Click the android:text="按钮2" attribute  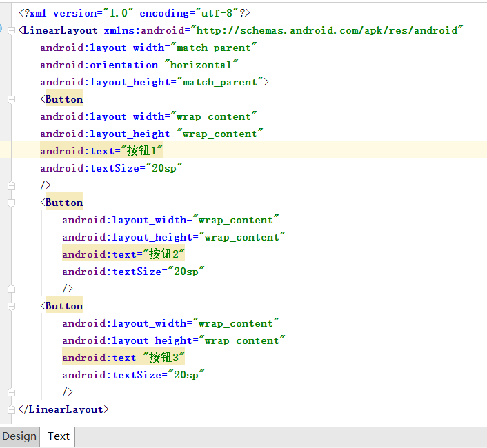coord(123,254)
